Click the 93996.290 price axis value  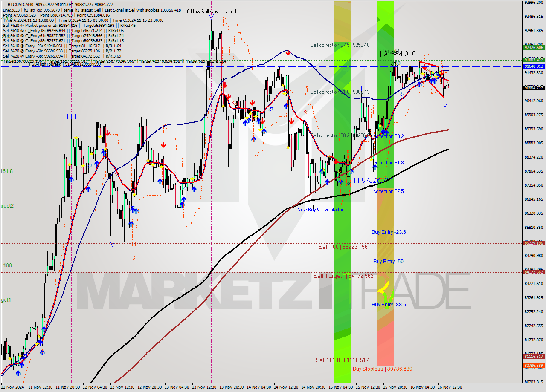click(x=534, y=2)
